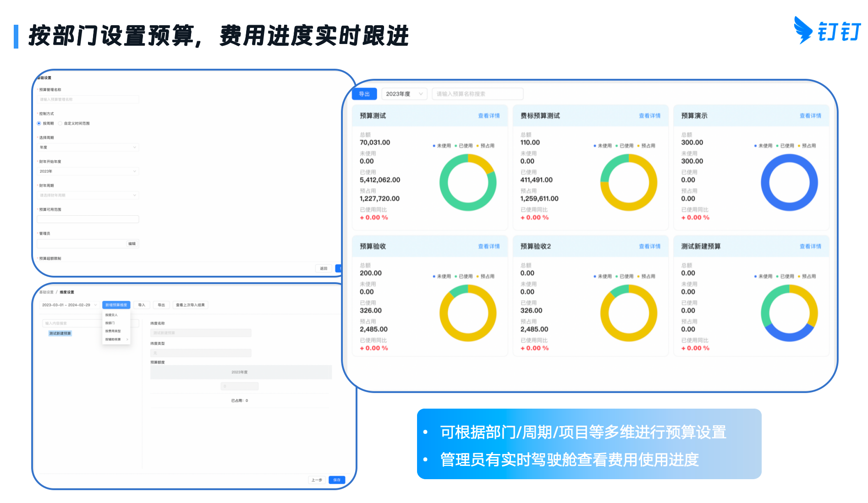Click the 预算管理名称 input field
This screenshot has height=503, width=868.
tap(88, 99)
